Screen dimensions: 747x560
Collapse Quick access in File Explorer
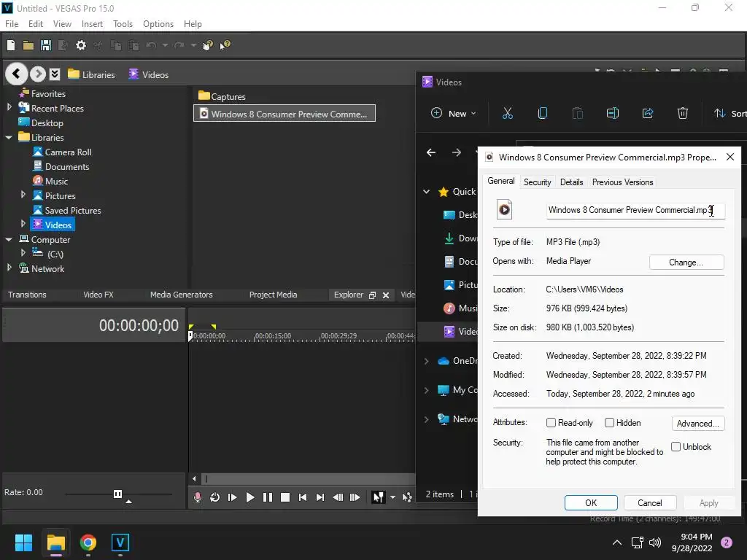coord(426,192)
